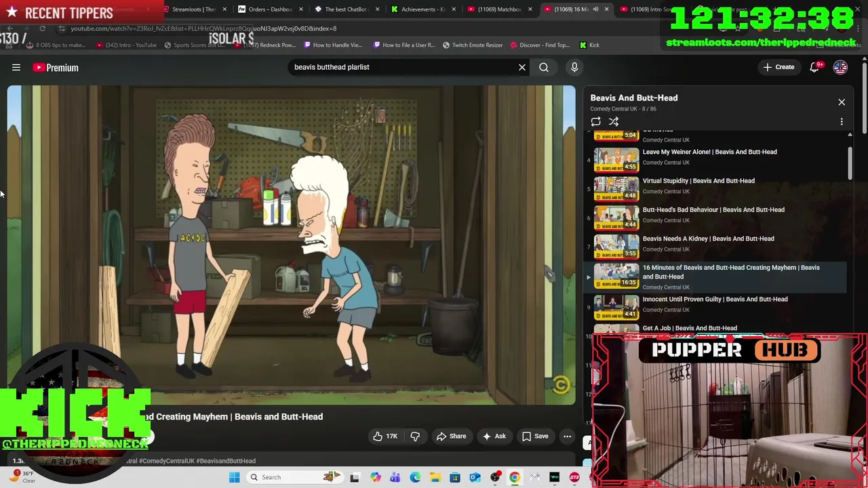Launch Copilot from taskbar

tap(375, 477)
